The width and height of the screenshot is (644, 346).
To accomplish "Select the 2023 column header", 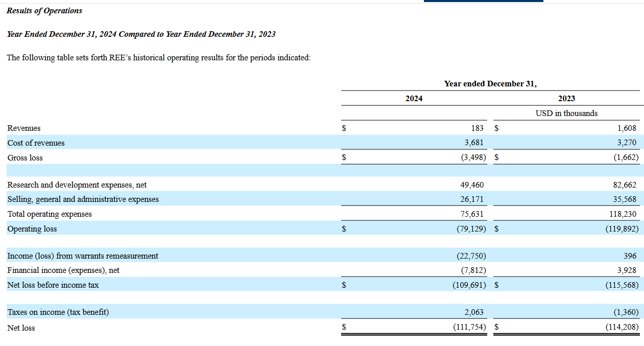I will (566, 99).
